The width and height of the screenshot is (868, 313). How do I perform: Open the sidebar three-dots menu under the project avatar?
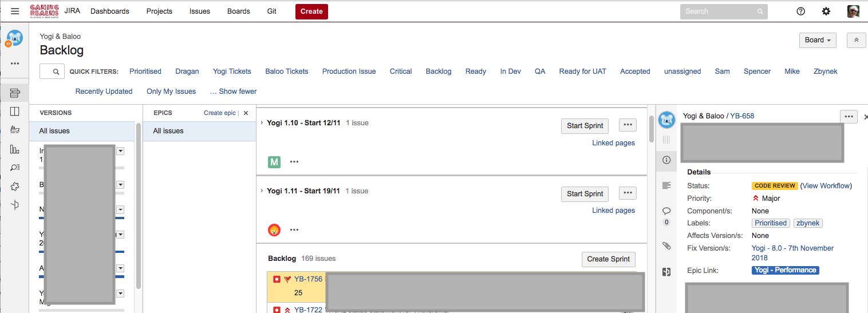[15, 64]
